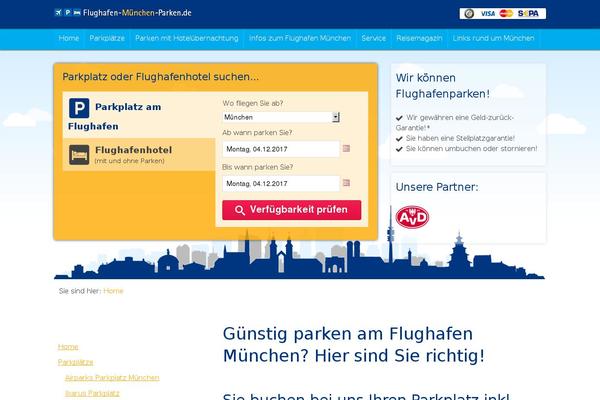Open Parken mit Hotelübernachtung menu
The height and width of the screenshot is (400, 600).
[187, 38]
